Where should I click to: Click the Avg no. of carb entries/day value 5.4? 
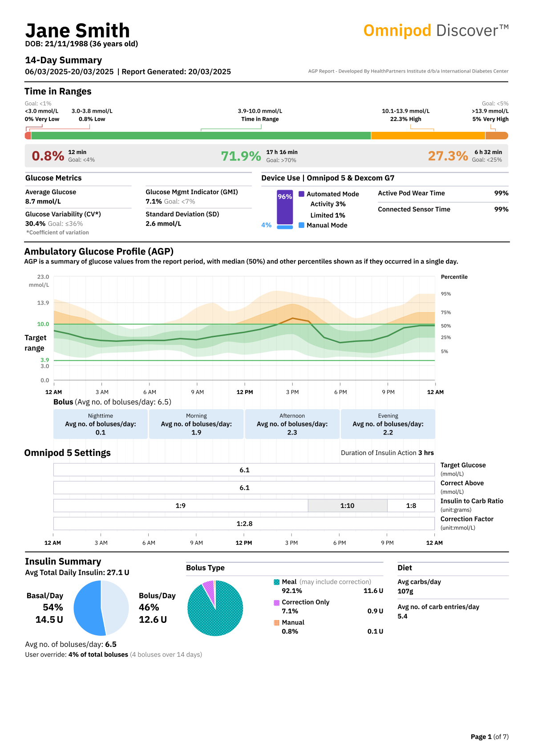tap(402, 616)
